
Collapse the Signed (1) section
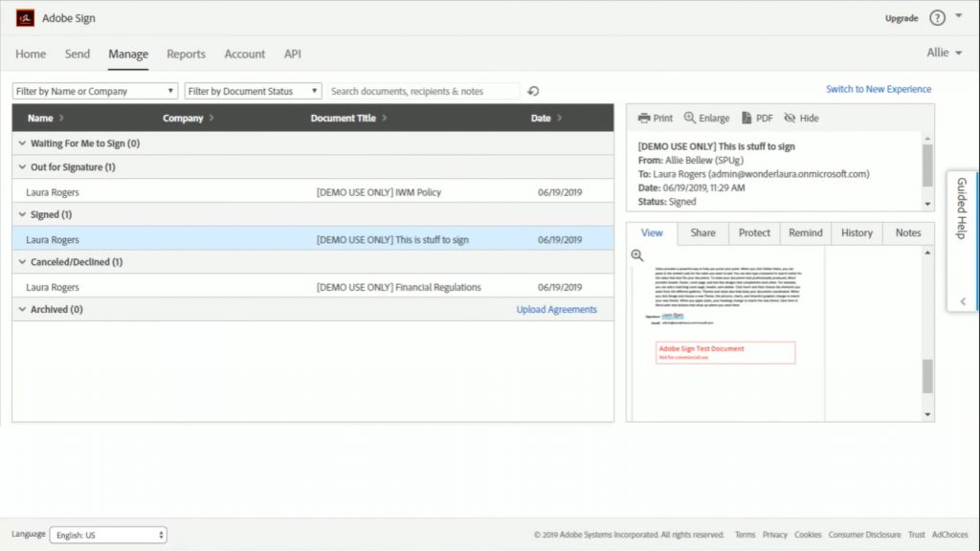tap(49, 214)
